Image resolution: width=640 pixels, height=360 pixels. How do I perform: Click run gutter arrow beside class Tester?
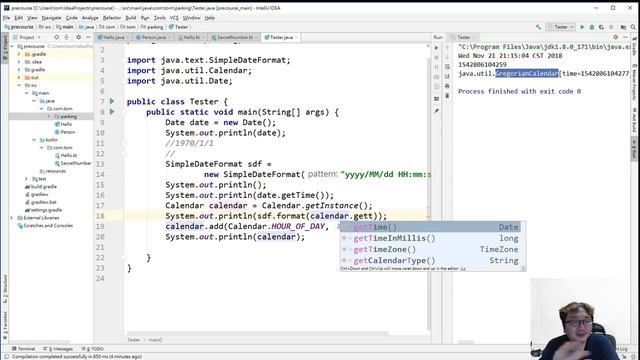pos(112,101)
